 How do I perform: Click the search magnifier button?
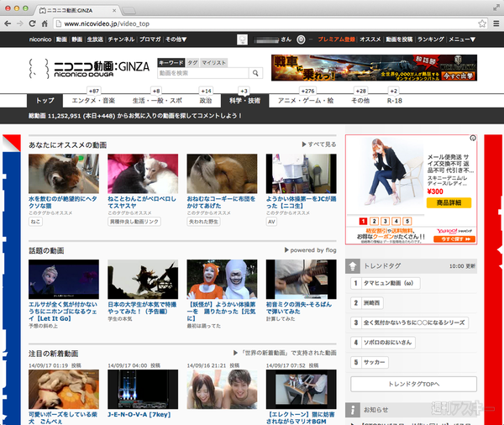pos(255,73)
